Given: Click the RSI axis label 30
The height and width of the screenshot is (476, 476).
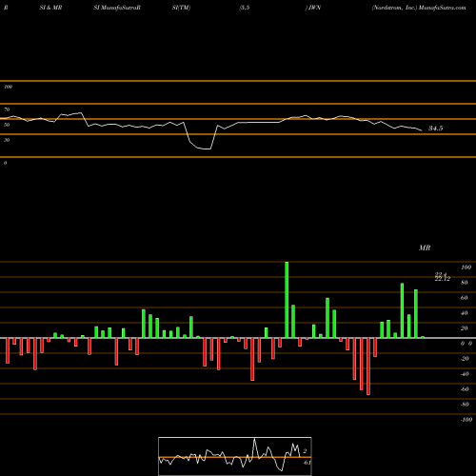Looking at the screenshot, I should coord(7,140).
